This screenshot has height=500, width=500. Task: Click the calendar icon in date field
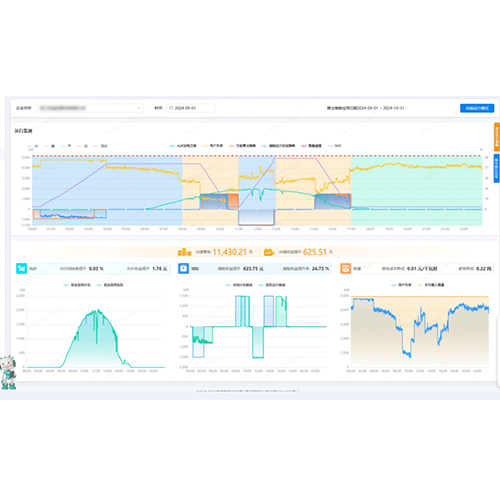coord(171,108)
